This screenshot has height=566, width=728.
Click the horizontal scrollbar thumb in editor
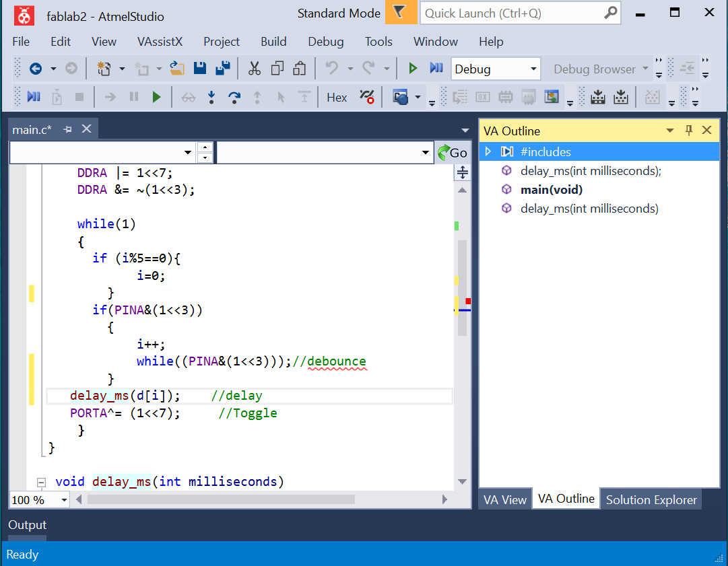(220, 499)
